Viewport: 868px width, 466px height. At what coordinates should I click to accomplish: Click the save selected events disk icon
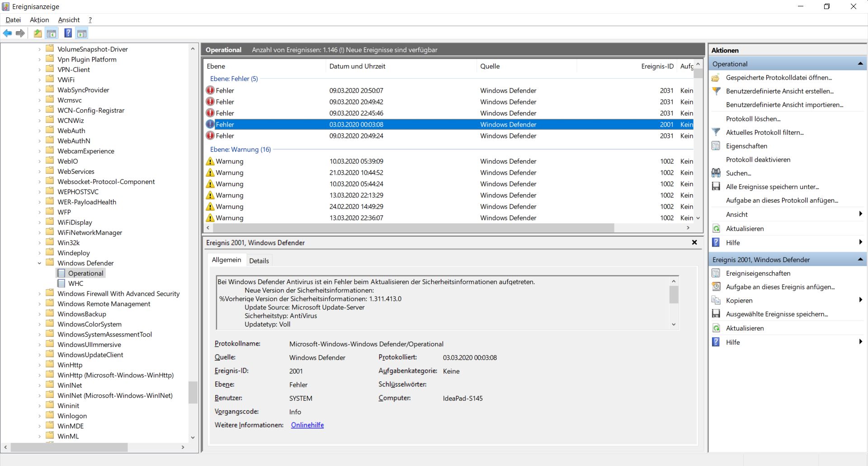(716, 314)
